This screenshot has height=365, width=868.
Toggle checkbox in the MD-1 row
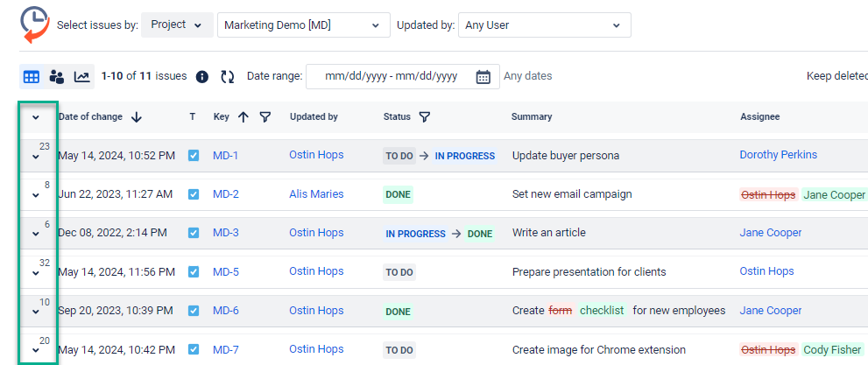coord(194,156)
